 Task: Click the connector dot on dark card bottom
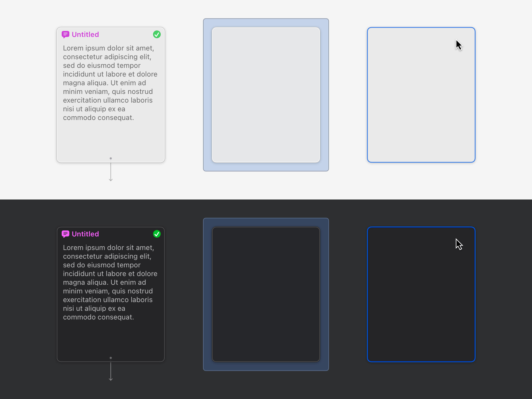111,358
